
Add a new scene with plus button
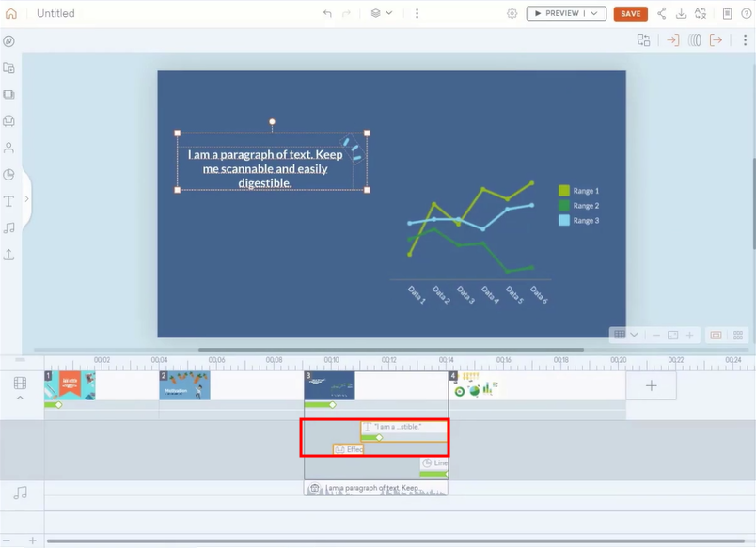point(651,385)
